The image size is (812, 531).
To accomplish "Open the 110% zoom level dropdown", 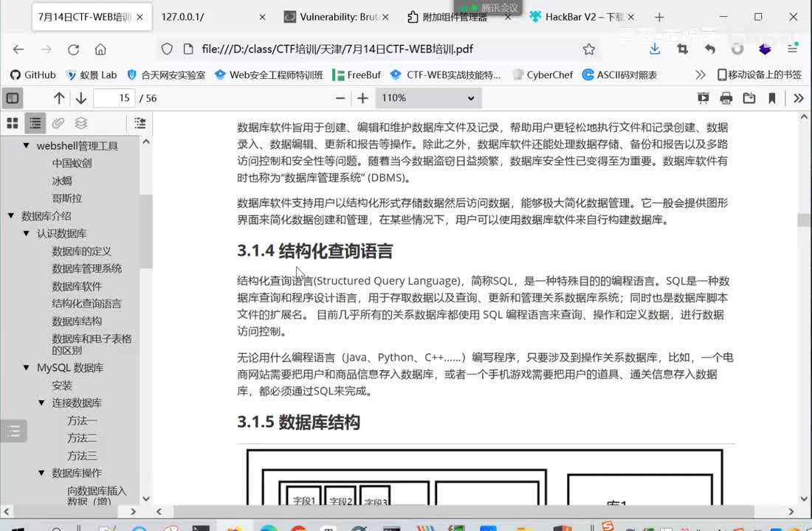I will [x=428, y=98].
